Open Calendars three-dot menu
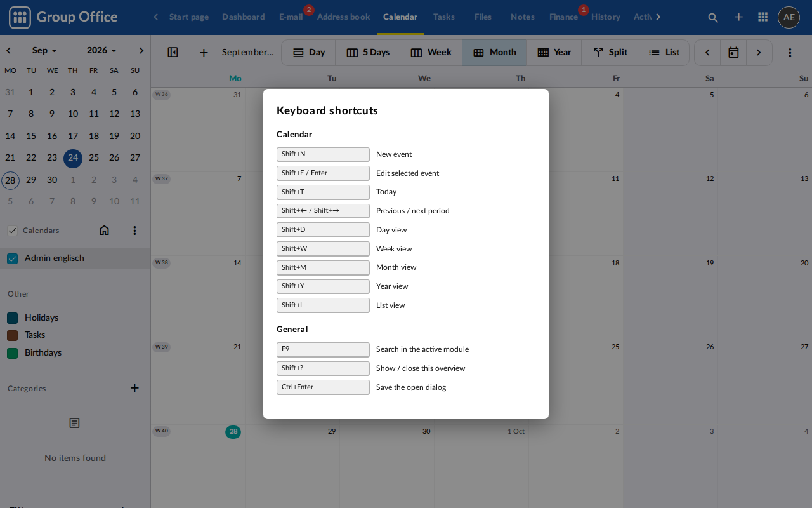 coord(134,231)
